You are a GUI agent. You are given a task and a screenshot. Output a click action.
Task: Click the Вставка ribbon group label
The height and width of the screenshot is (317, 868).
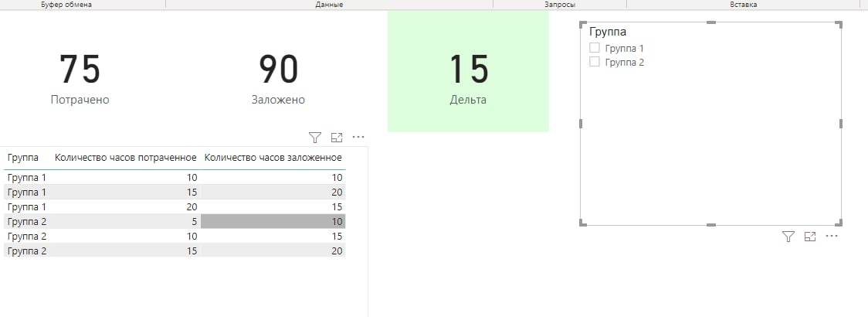click(x=744, y=5)
